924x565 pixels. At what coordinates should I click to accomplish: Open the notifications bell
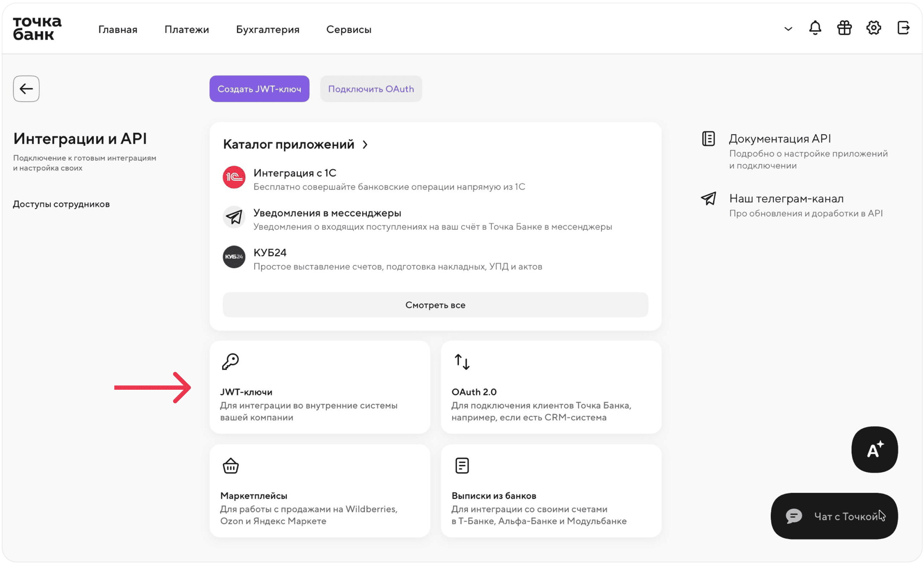click(x=815, y=28)
